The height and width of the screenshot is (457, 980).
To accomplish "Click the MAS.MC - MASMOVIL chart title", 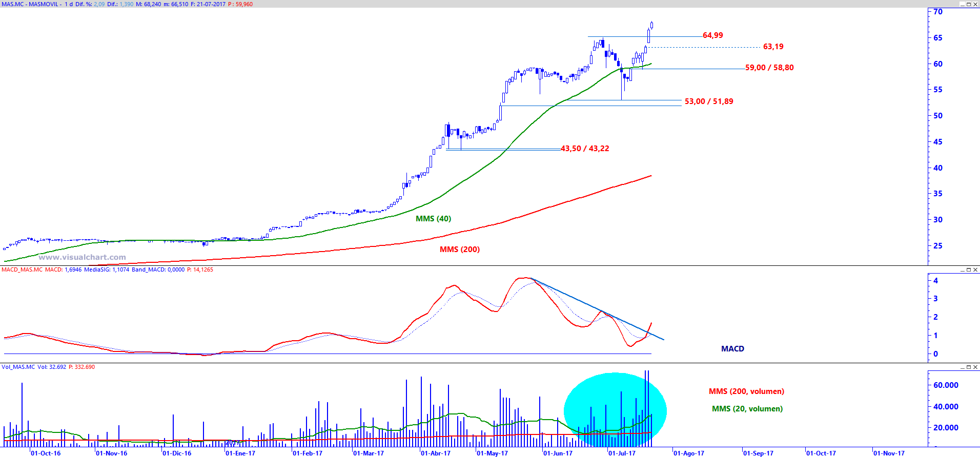I will [x=30, y=4].
